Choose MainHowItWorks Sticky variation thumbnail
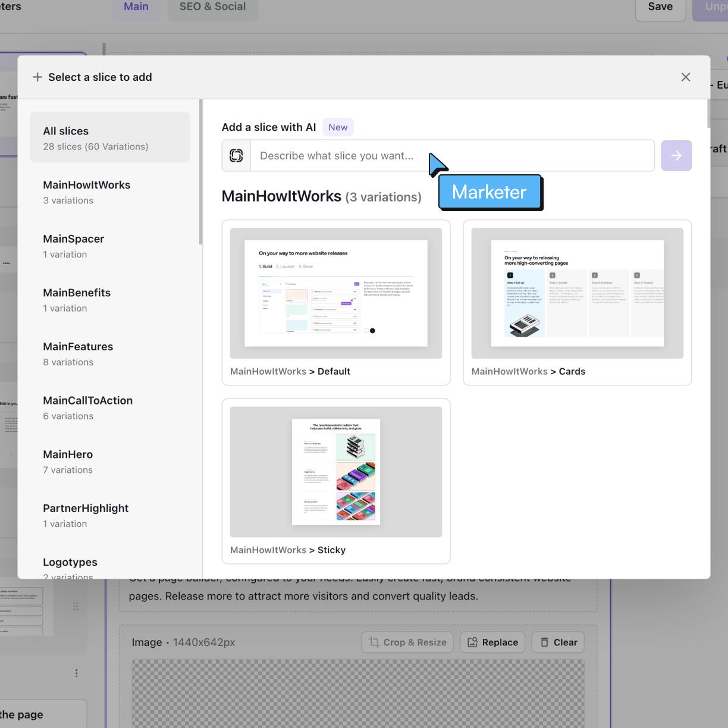This screenshot has width=728, height=728. [336, 472]
